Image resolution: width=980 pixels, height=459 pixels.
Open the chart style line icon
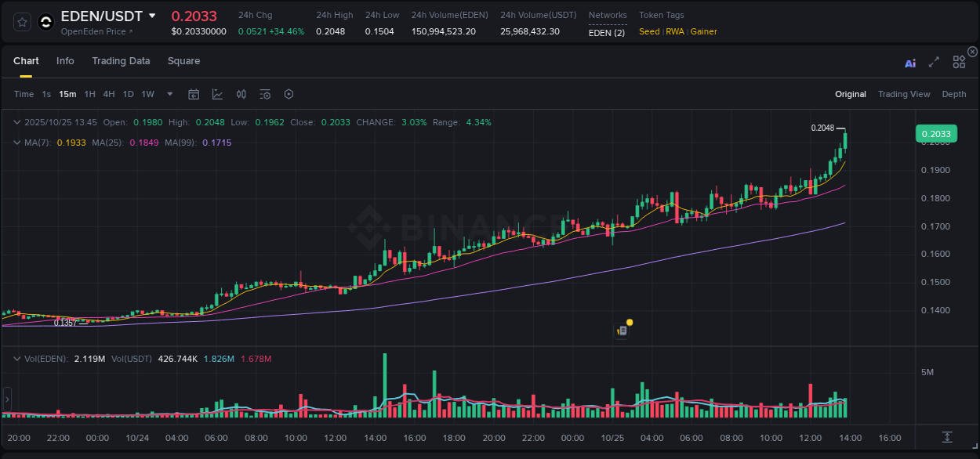coord(217,93)
